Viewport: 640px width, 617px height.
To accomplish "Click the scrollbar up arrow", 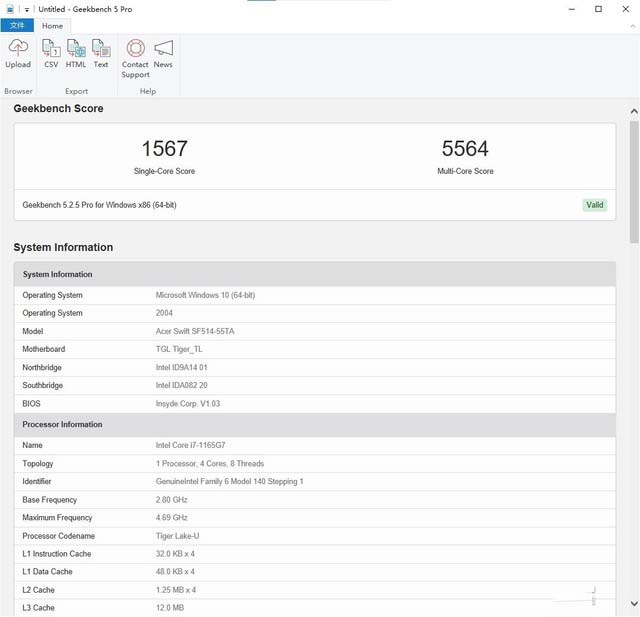I will coord(634,111).
